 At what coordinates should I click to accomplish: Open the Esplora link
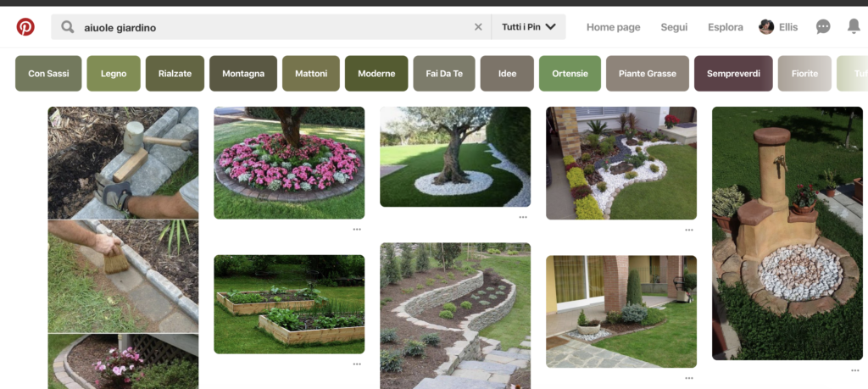pyautogui.click(x=726, y=27)
